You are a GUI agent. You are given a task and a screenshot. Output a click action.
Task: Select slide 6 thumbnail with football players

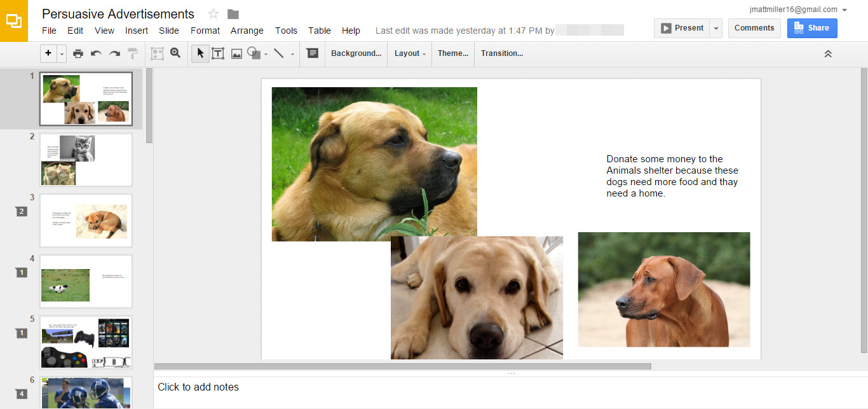[86, 392]
